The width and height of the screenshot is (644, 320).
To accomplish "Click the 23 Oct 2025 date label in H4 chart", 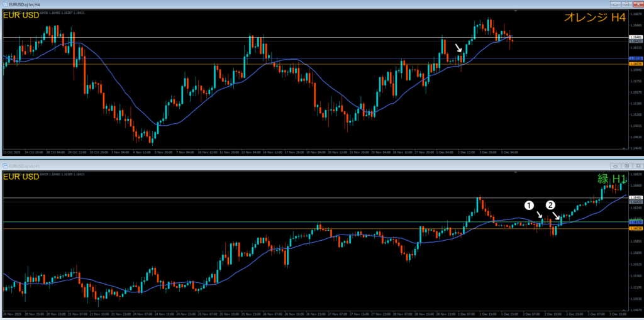I will [x=11, y=152].
